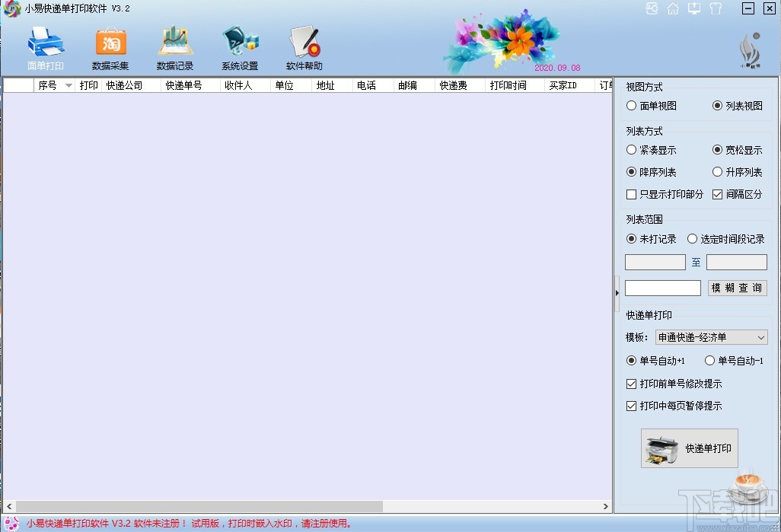Open the 模板 template dropdown
Image resolution: width=781 pixels, height=532 pixels.
[712, 337]
